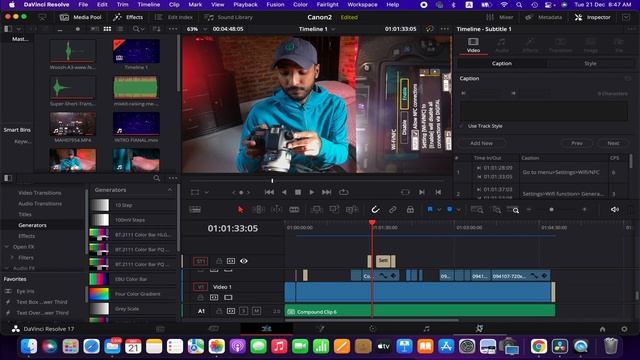Expand the Open FX tree item
The image size is (640, 360).
[7, 247]
